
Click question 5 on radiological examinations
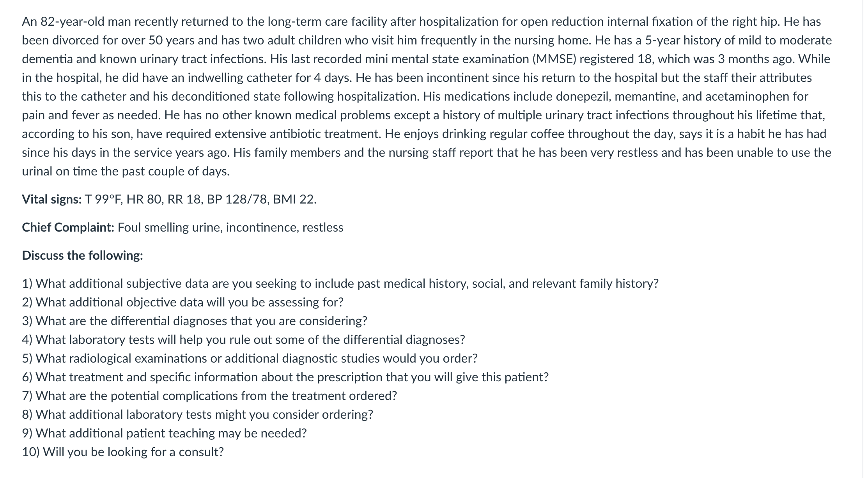pos(250,358)
